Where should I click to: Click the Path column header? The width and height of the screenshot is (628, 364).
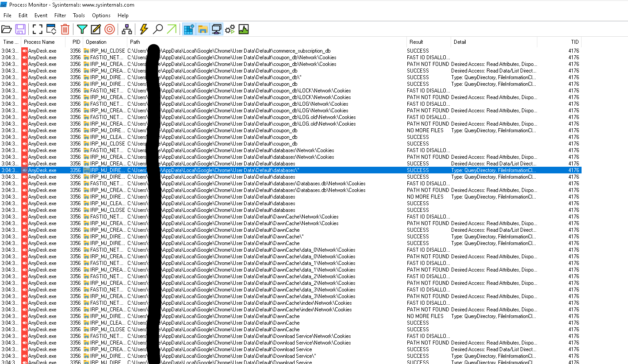pyautogui.click(x=267, y=42)
